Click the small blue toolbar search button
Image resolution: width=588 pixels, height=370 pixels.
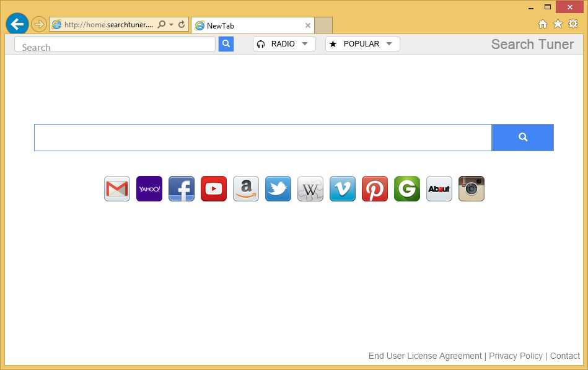click(x=226, y=44)
